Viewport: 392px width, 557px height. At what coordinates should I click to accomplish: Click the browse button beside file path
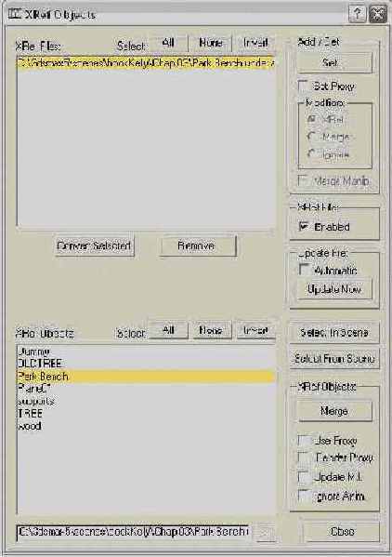pos(265,532)
